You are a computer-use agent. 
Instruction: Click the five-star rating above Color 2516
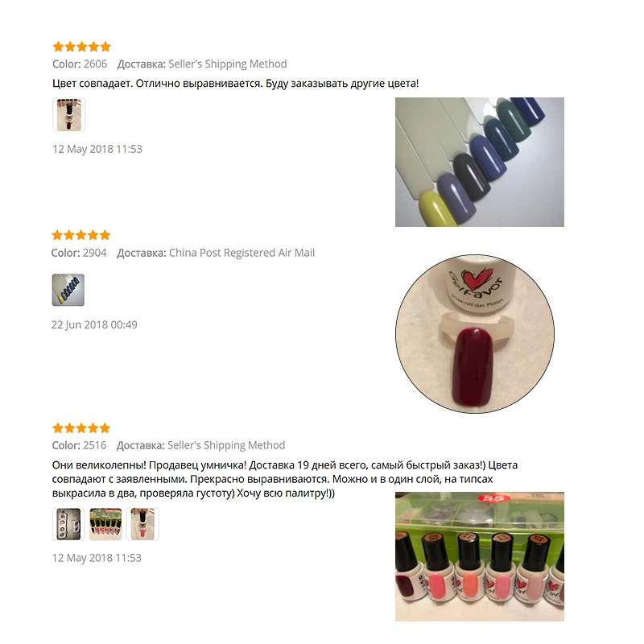click(x=82, y=428)
